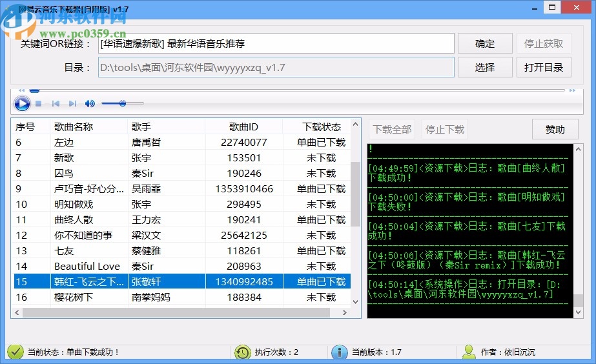
Task: Sort by the 歌手 column header
Action: point(167,126)
